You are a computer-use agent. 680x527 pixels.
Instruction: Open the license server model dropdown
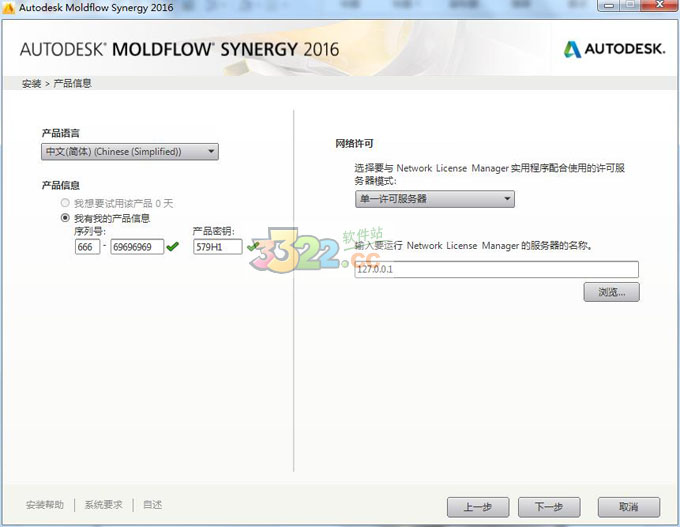click(435, 199)
